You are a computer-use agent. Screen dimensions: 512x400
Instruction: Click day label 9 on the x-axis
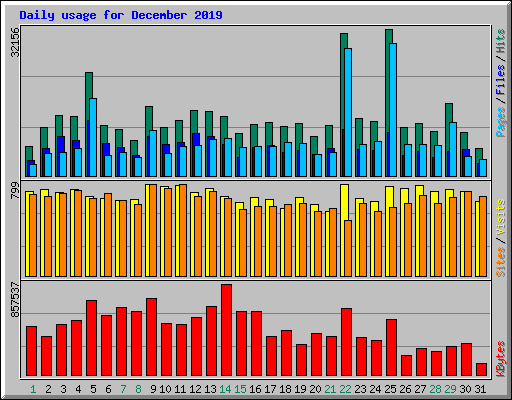pos(153,389)
